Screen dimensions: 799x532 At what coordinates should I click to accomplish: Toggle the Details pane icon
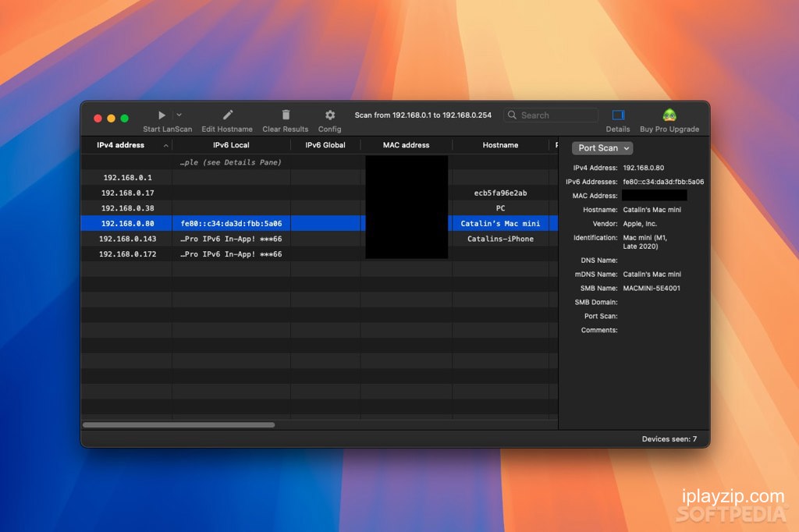tap(618, 115)
